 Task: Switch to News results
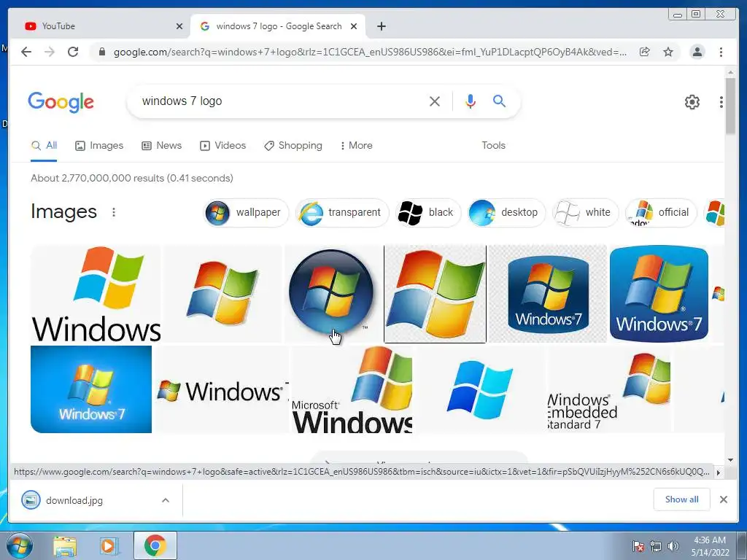point(161,146)
